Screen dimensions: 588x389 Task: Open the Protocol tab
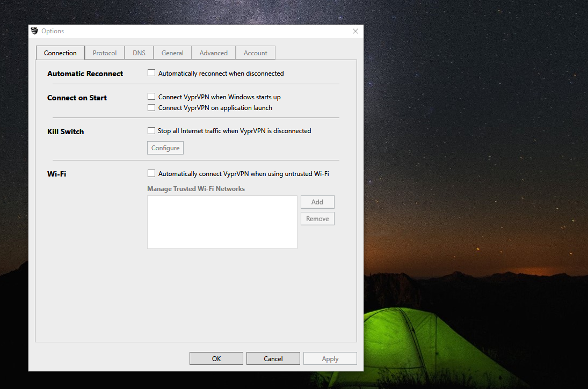pyautogui.click(x=105, y=53)
